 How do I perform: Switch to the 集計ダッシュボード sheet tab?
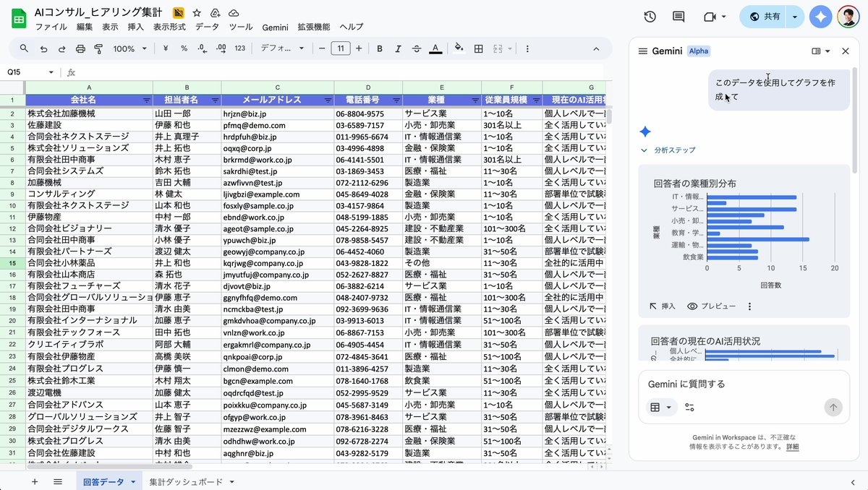(x=186, y=481)
